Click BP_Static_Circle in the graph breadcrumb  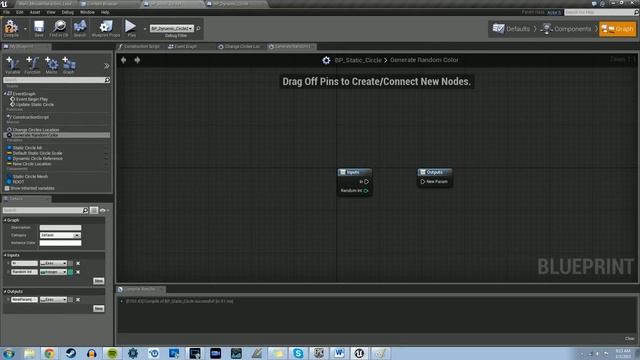[x=358, y=60]
